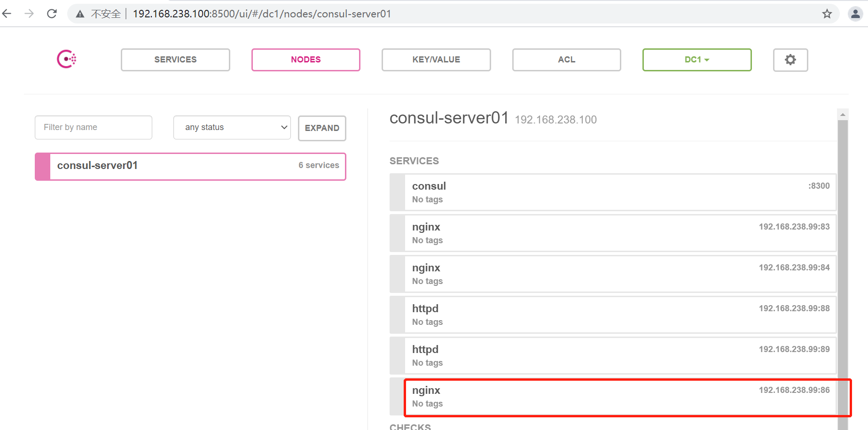Click the consul-server01 page heading
The height and width of the screenshot is (430, 868).
click(x=449, y=118)
